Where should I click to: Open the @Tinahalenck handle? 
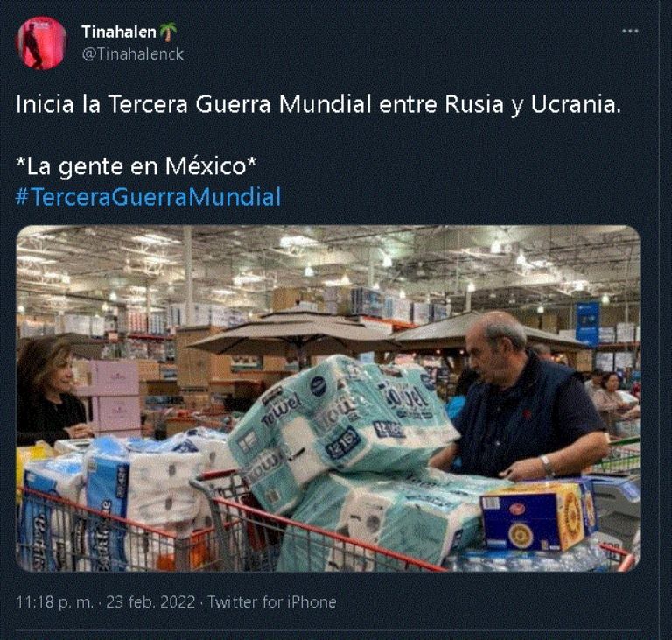point(132,54)
